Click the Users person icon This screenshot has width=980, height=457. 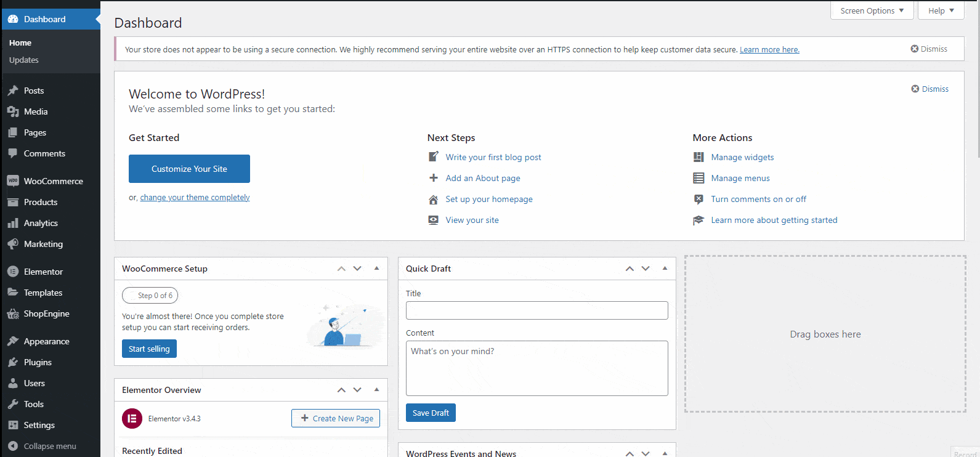(13, 383)
